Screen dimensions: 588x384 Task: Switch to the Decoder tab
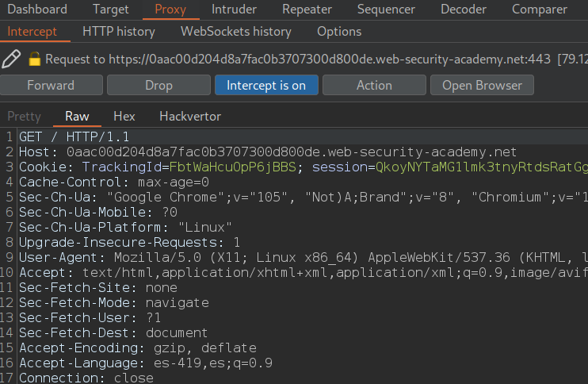(464, 10)
